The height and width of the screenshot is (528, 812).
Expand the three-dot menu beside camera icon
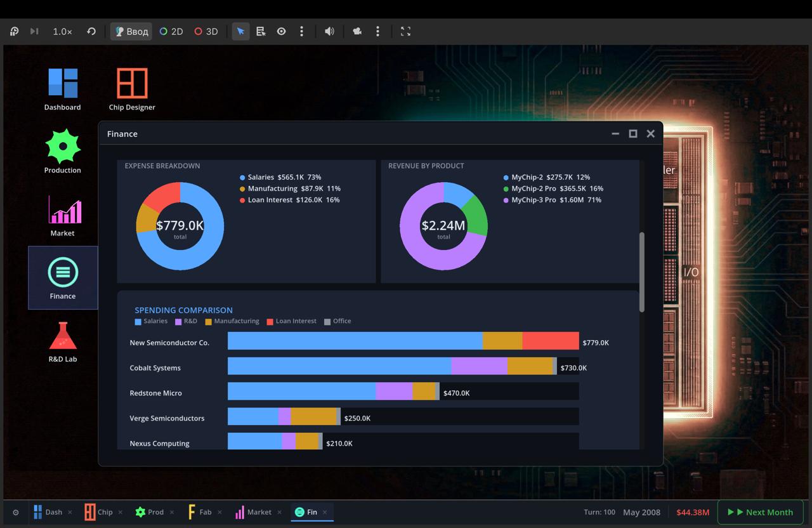(377, 31)
